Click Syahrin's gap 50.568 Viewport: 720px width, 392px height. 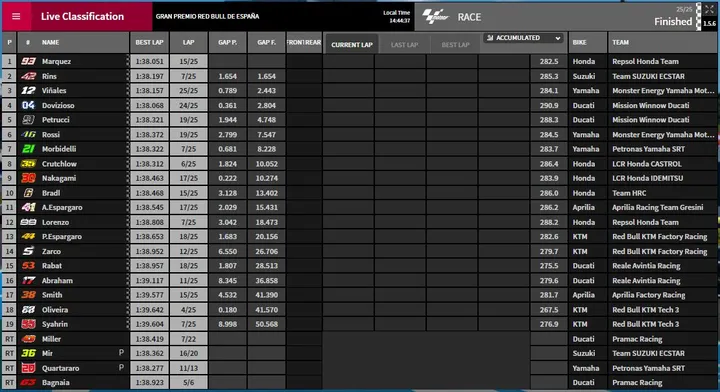(266, 324)
